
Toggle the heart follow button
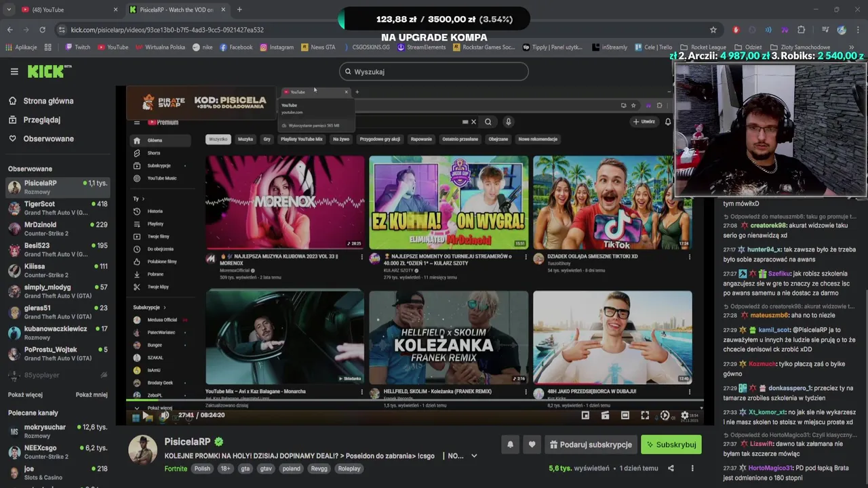(532, 445)
